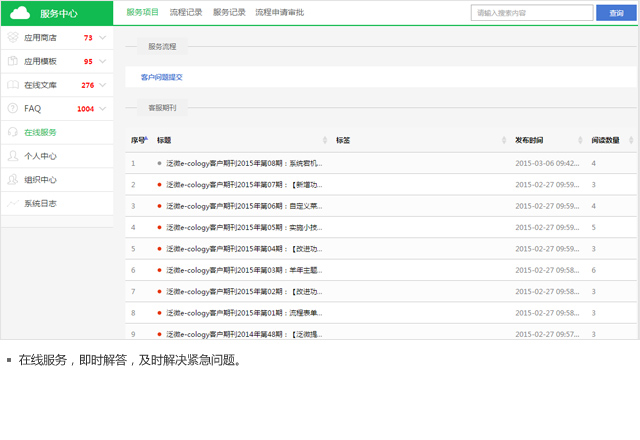Click the 应用商店 box icon
Screen dimensions: 640x440
[13, 38]
